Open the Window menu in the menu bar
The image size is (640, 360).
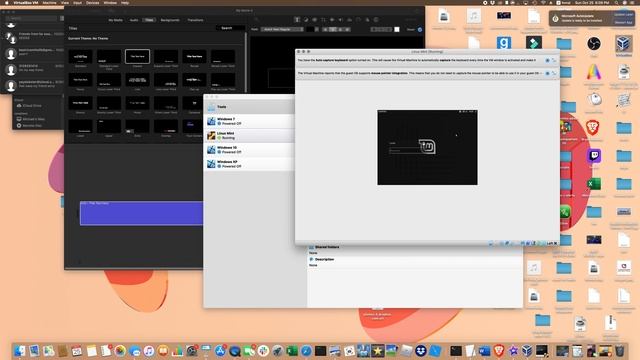[110, 2]
